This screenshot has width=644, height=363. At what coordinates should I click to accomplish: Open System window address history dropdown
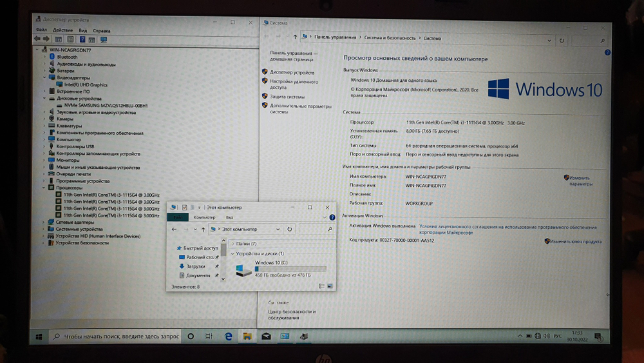tap(549, 40)
